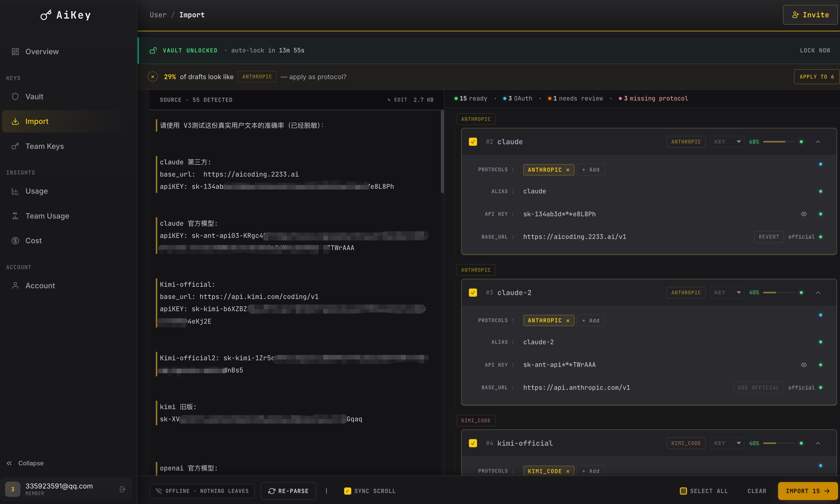Open KEY type dropdown for claude-2
840x504 pixels.
(x=727, y=292)
